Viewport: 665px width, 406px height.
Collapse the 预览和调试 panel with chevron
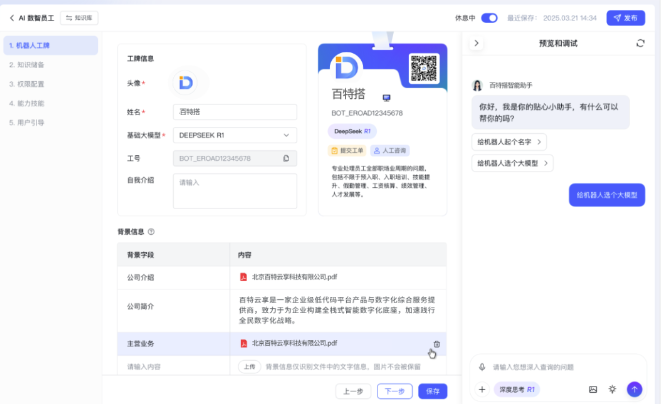tap(476, 43)
